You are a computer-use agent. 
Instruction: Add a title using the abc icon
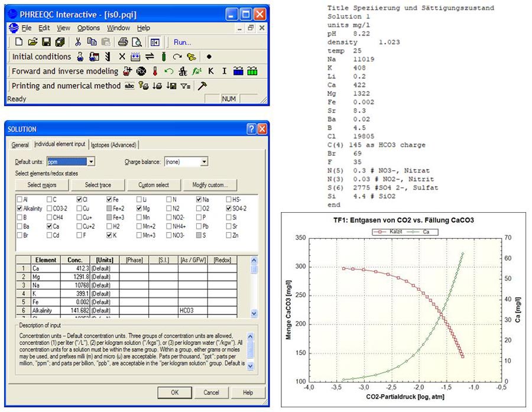[x=129, y=86]
